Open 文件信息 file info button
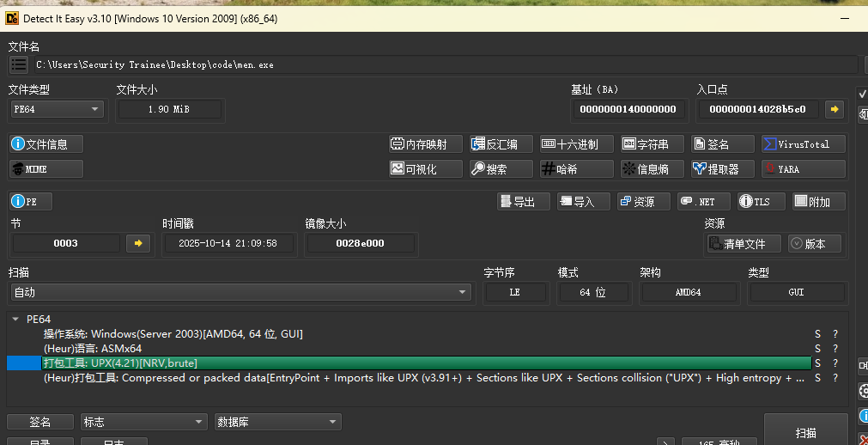This screenshot has height=445, width=868. 46,144
